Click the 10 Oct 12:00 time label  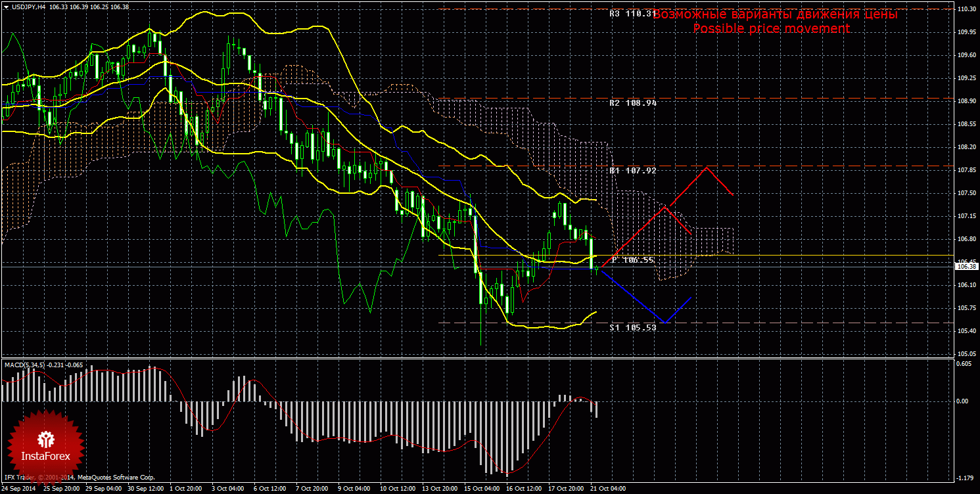399,489
